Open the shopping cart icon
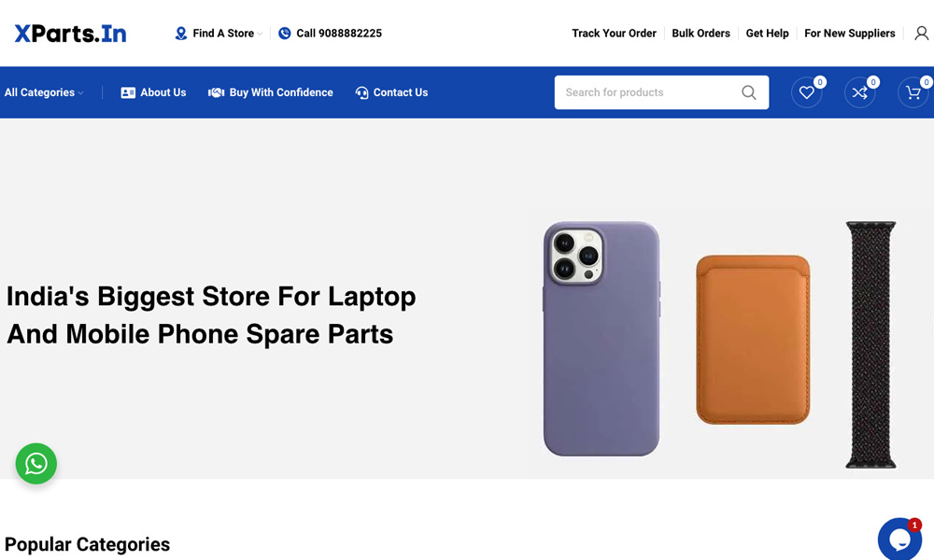 [x=913, y=92]
